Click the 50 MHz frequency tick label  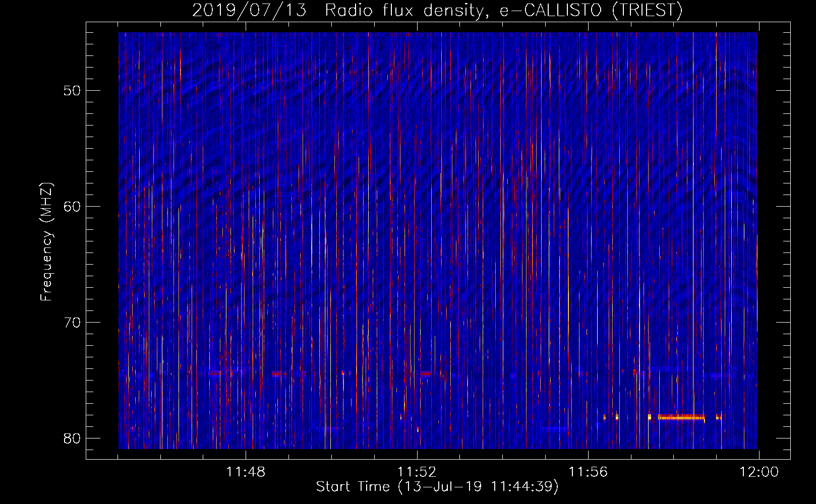pyautogui.click(x=73, y=91)
